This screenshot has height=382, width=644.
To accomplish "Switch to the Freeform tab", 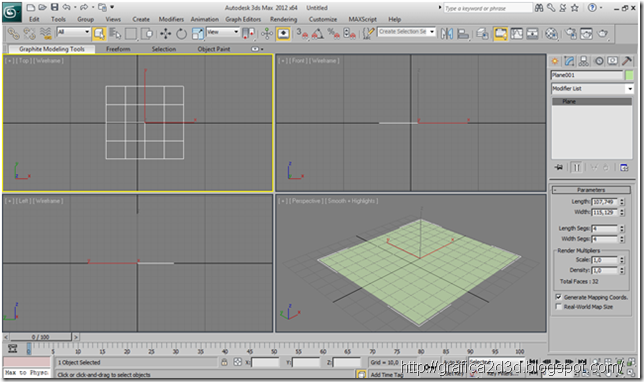I will (x=118, y=49).
